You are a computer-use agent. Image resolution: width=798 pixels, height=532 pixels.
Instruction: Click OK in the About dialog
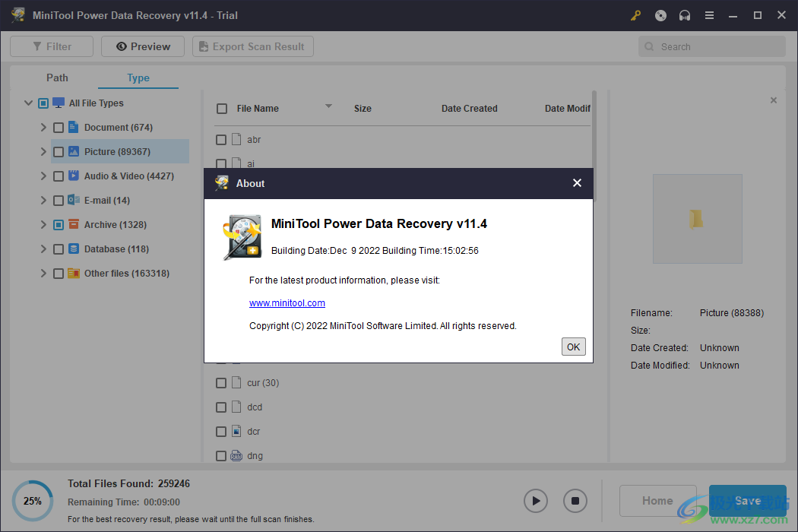tap(573, 347)
